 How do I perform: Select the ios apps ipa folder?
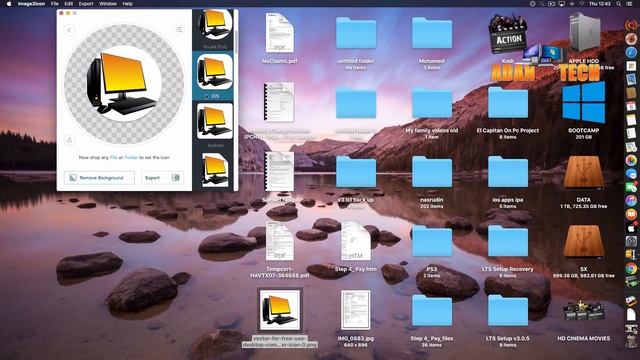pos(508,172)
